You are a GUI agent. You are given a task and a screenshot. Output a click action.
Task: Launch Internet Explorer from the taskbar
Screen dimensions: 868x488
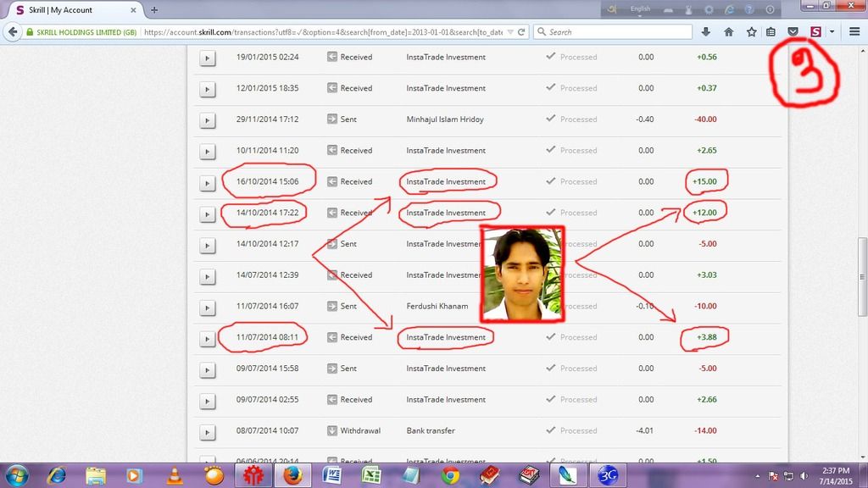click(56, 476)
